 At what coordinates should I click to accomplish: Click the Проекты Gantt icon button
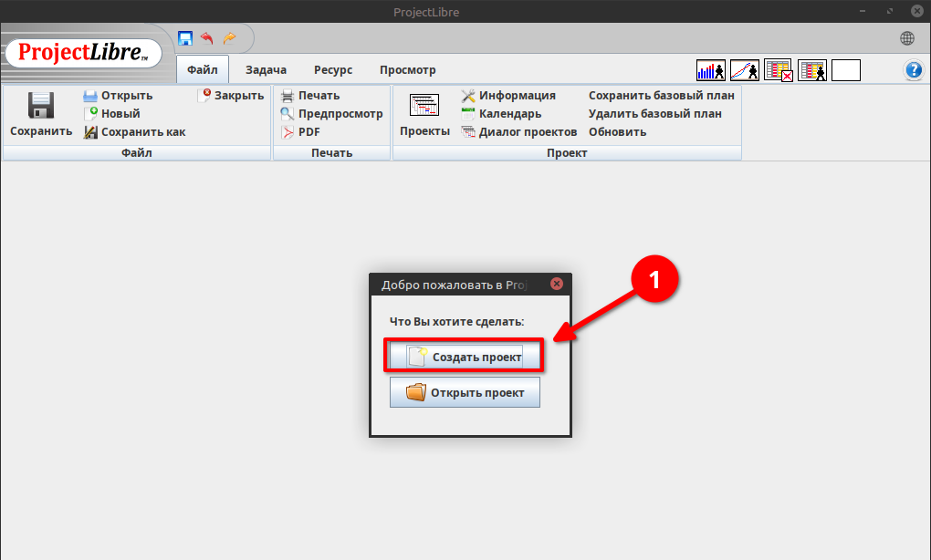pyautogui.click(x=424, y=115)
